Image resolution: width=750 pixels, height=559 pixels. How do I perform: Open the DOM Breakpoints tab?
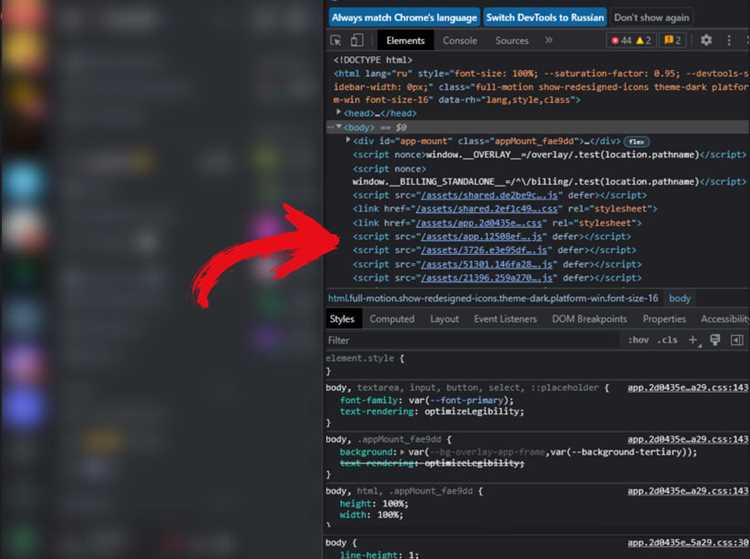[x=589, y=319]
